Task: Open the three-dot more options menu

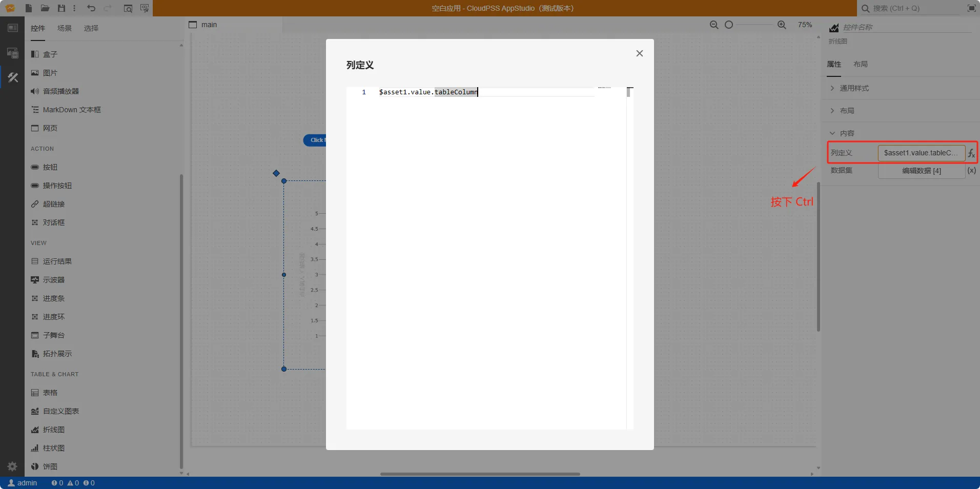Action: point(74,8)
